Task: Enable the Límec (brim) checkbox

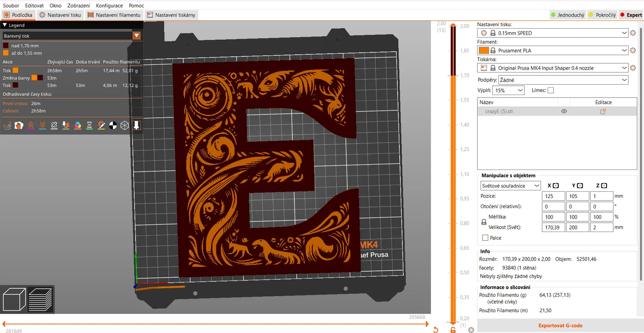Action: [x=551, y=91]
